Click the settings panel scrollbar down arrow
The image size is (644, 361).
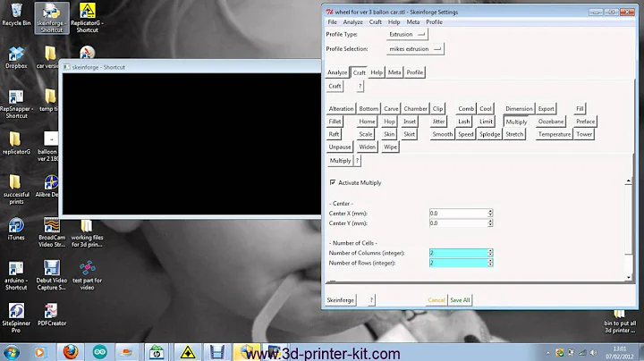(629, 277)
